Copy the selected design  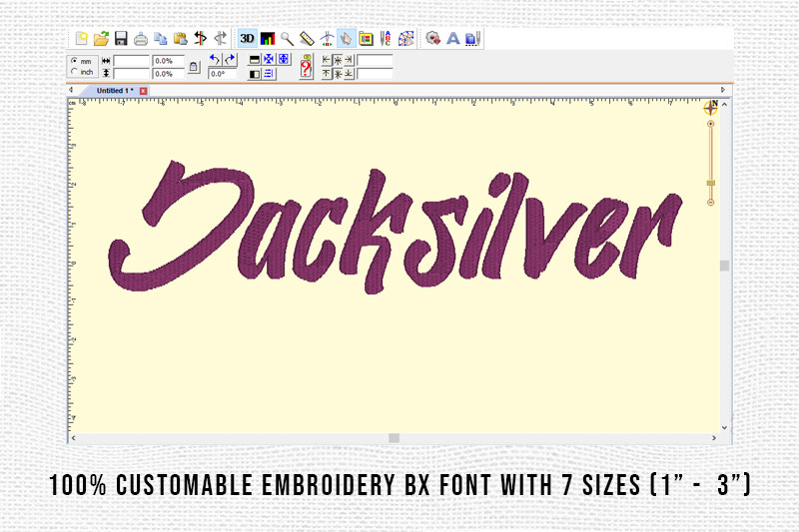[x=161, y=39]
